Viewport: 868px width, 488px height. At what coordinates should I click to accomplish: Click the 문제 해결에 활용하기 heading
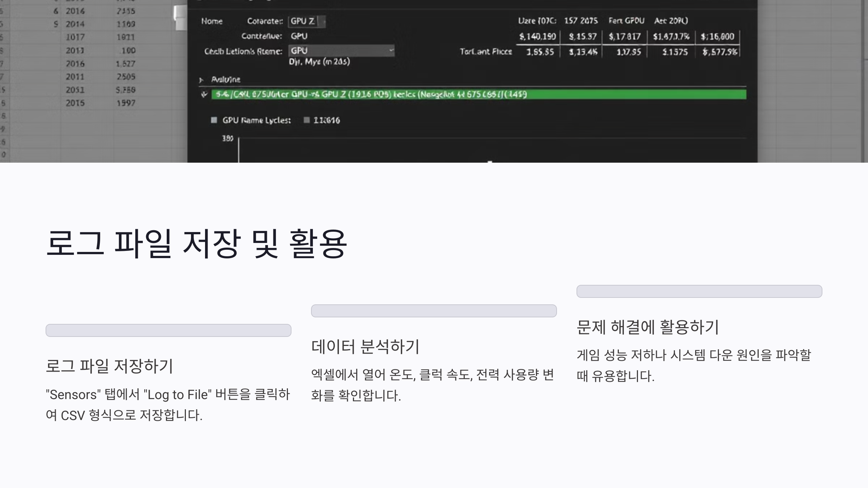[647, 327]
